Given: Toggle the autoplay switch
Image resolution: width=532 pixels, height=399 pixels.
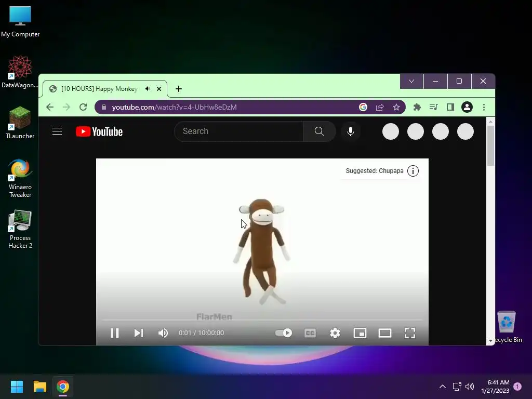Looking at the screenshot, I should [x=284, y=333].
